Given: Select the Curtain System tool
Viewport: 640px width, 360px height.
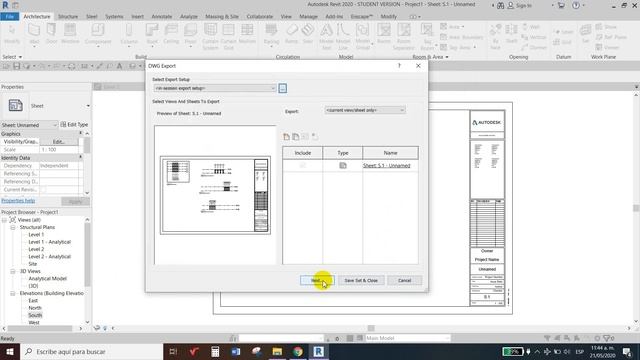Looking at the screenshot, I should pyautogui.click(x=210, y=36).
